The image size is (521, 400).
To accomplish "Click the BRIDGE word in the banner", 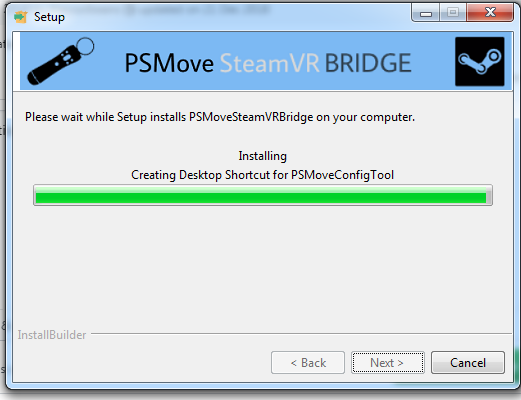I will 368,63.
